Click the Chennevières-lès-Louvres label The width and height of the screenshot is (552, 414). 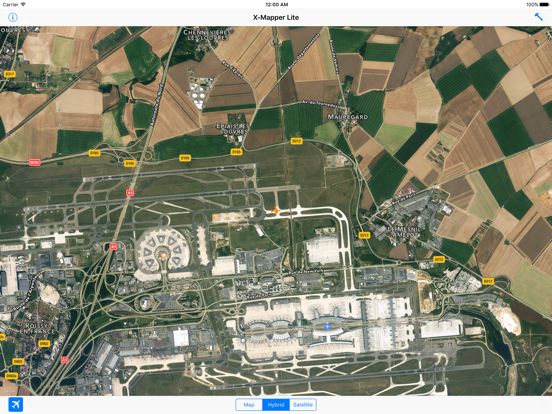[206, 34]
